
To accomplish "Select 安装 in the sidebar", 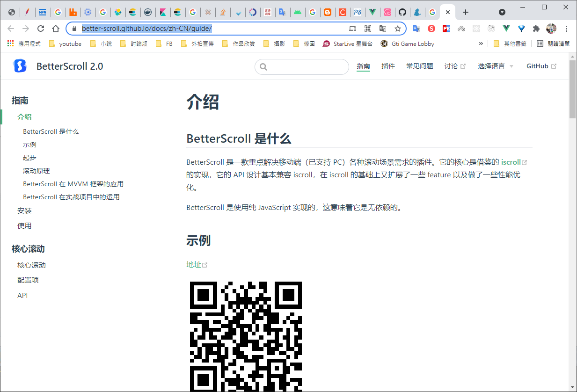I will tap(24, 211).
